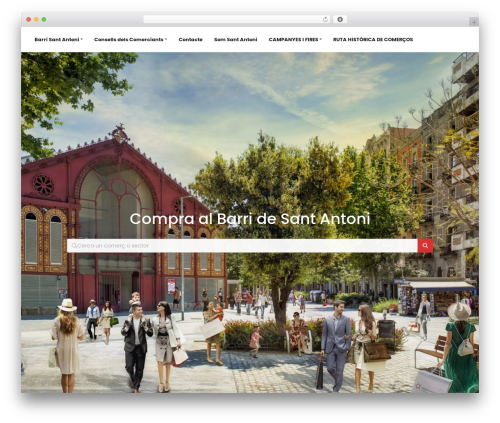Expand the Barri Sant Antoni dropdown arrow
Image resolution: width=500 pixels, height=423 pixels.
tap(82, 39)
